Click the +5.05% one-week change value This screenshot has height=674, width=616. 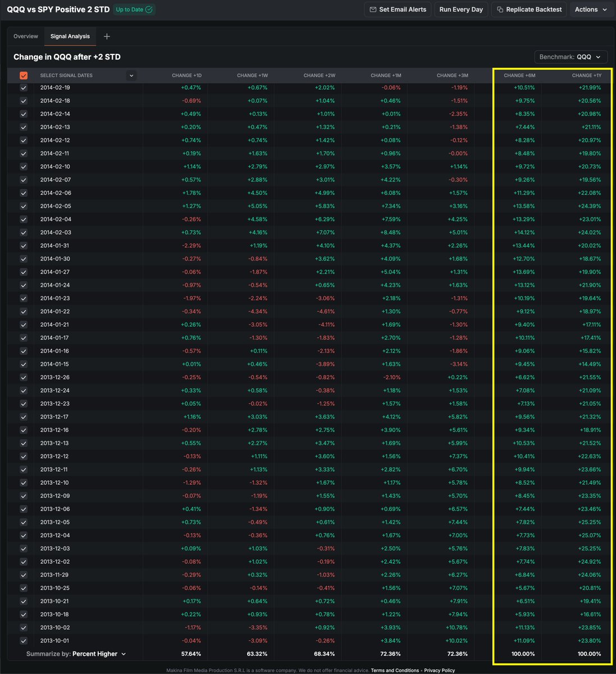(x=257, y=206)
